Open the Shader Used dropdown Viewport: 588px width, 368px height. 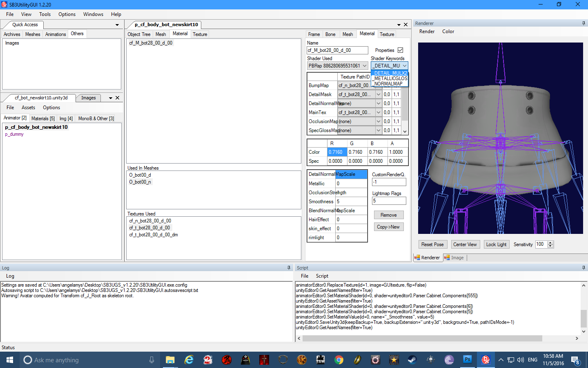364,66
